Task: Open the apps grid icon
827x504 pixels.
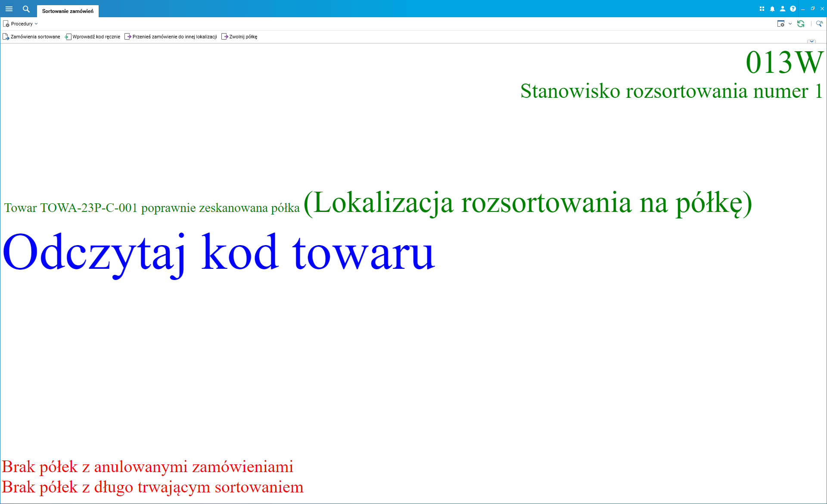Action: coord(762,9)
